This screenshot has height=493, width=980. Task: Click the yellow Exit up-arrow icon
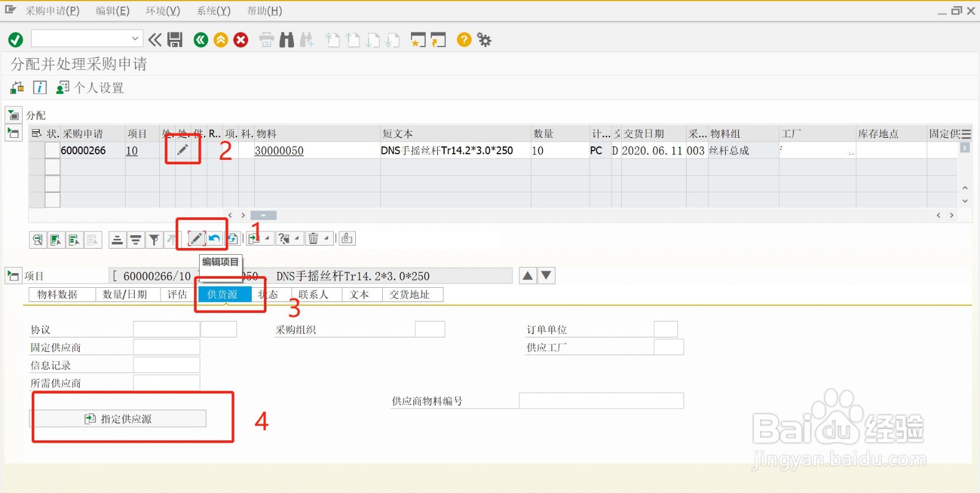point(221,40)
